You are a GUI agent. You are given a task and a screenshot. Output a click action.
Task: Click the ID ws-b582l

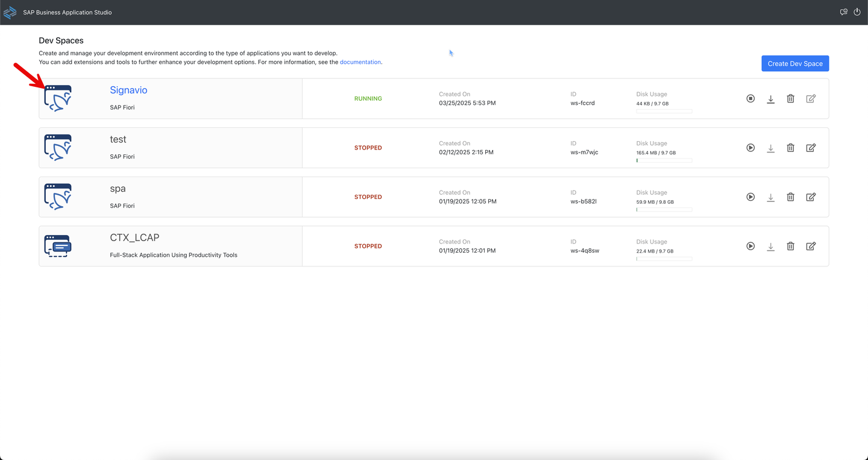583,201
